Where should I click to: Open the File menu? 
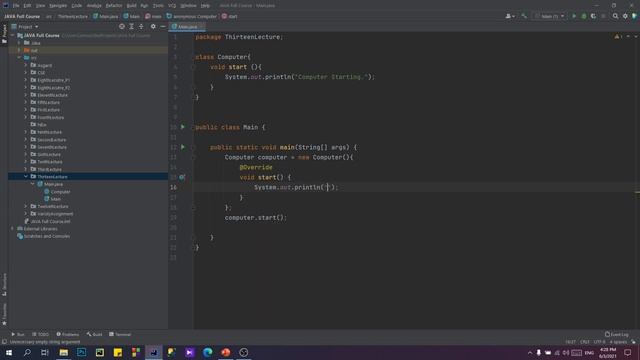tap(16, 6)
